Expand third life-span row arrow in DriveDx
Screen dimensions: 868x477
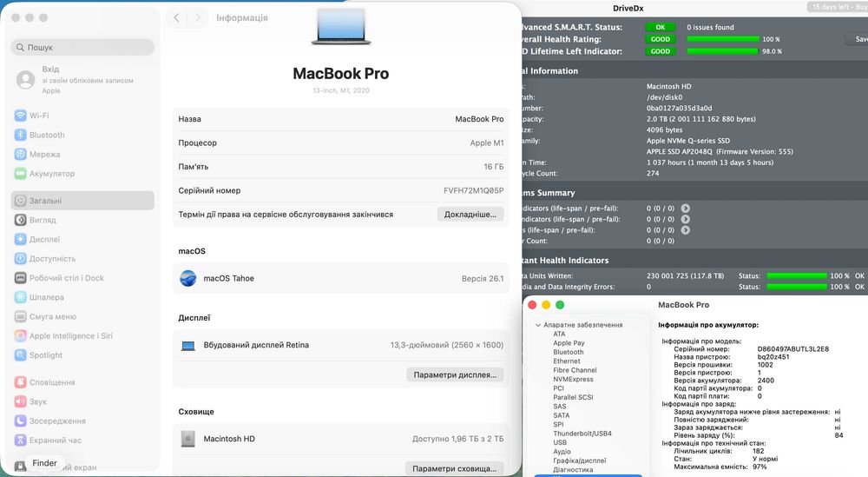click(686, 230)
